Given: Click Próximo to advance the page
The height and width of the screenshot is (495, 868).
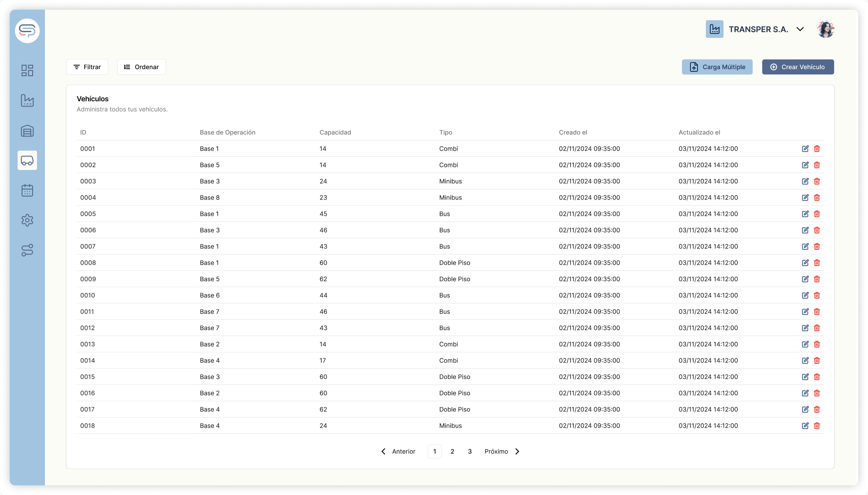Looking at the screenshot, I should point(496,451).
